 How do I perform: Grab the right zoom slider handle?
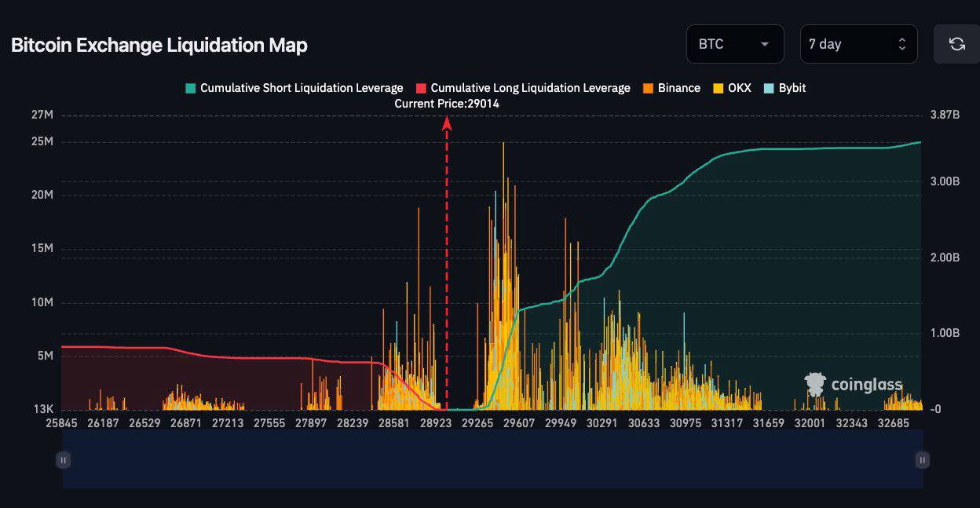pyautogui.click(x=923, y=460)
